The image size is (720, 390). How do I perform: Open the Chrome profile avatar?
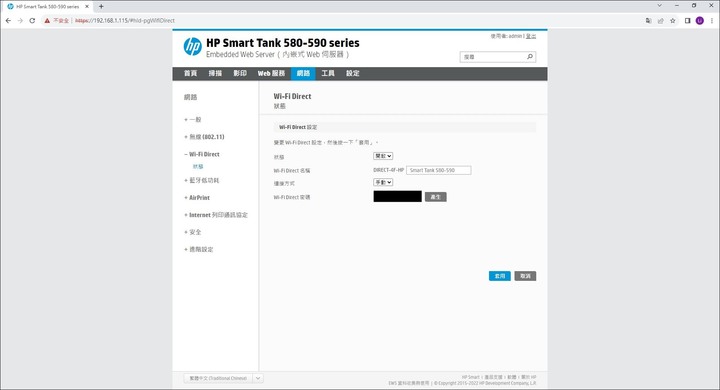pos(699,21)
